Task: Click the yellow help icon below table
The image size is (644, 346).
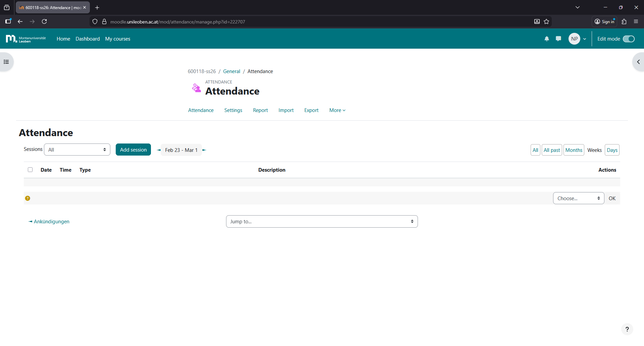Action: click(28, 198)
